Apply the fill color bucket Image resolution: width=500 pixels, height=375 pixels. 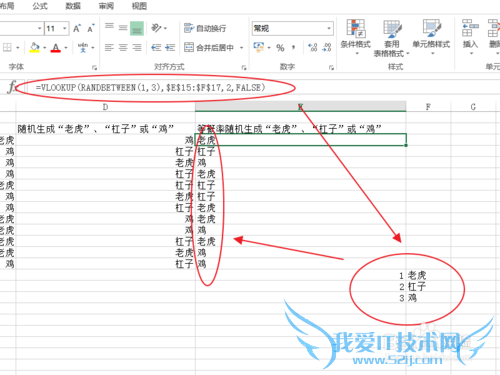point(34,48)
